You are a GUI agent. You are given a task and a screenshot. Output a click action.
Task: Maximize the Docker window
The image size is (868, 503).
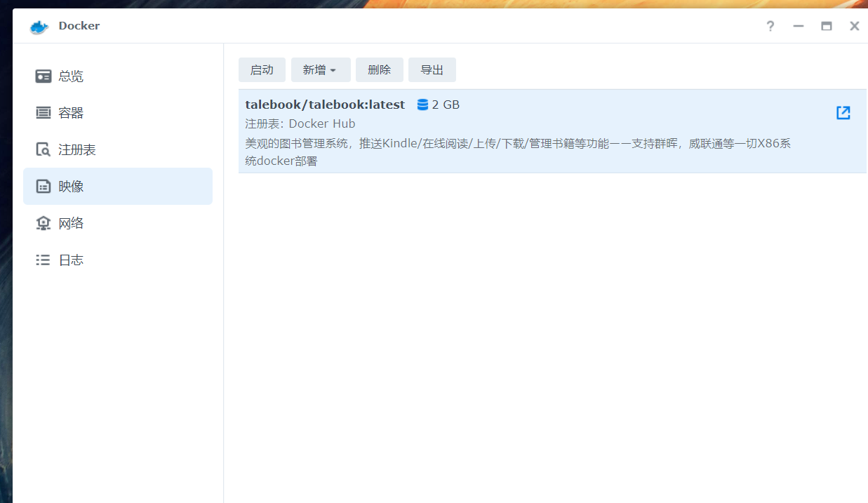pos(827,26)
